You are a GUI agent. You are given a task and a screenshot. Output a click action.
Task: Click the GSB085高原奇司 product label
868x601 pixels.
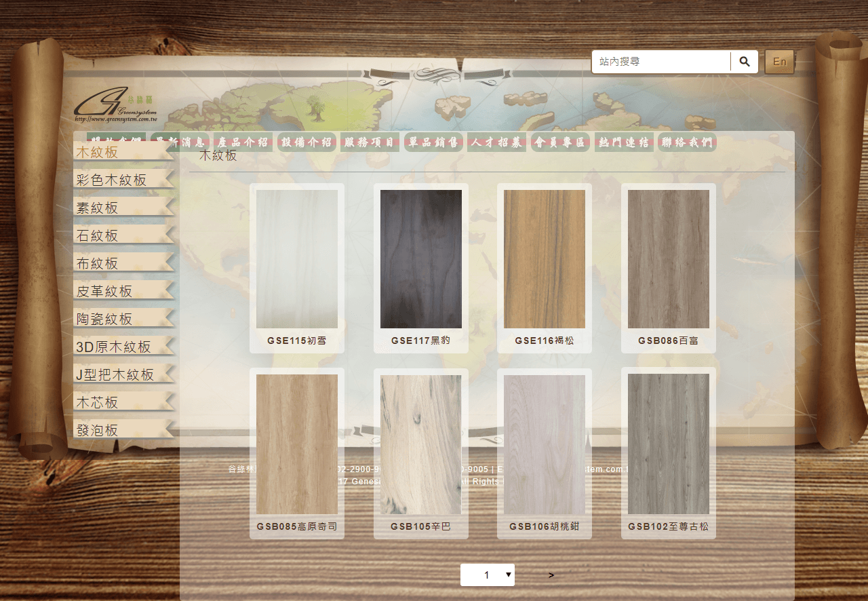click(x=297, y=526)
